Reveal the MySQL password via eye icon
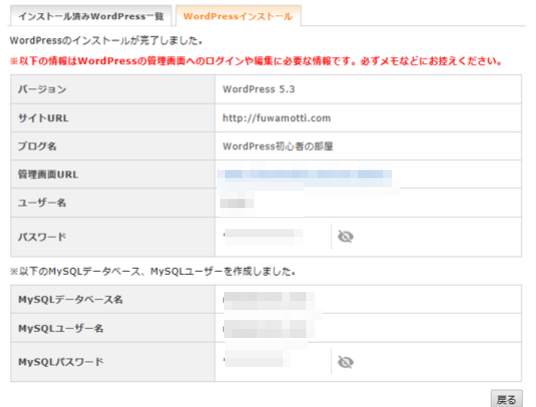This screenshot has height=407, width=536. pyautogui.click(x=345, y=362)
